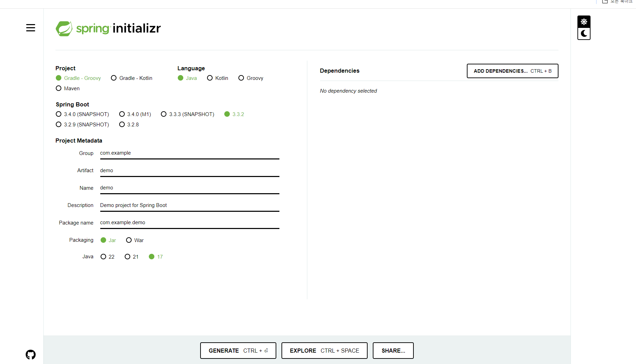Edit the Package name input field
This screenshot has width=636, height=364.
(190, 223)
